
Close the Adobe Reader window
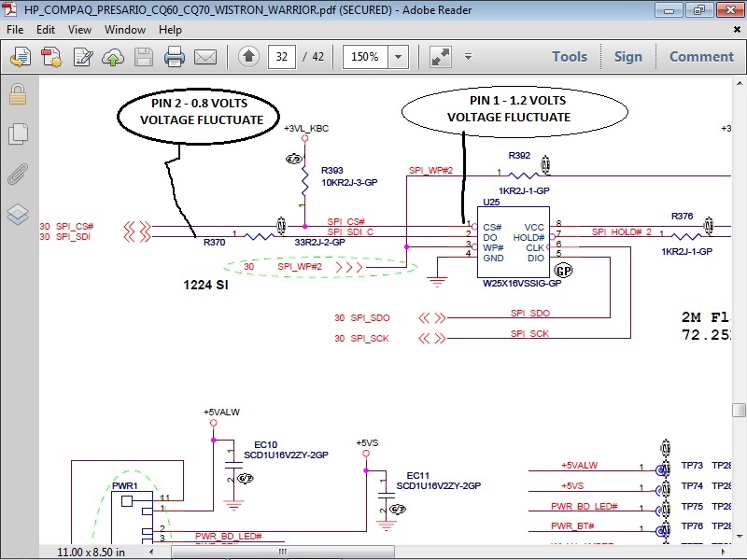pyautogui.click(x=730, y=10)
